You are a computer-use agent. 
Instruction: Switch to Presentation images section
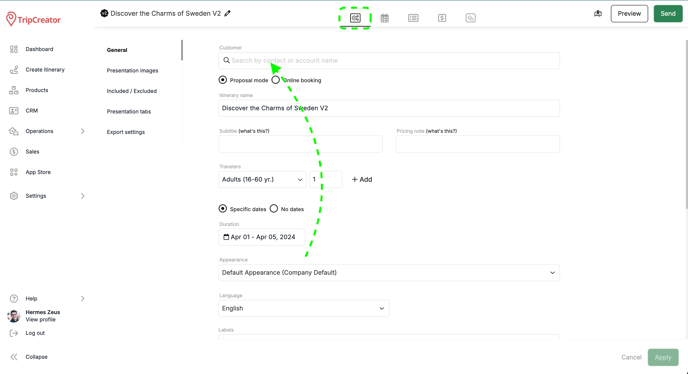pyautogui.click(x=133, y=71)
